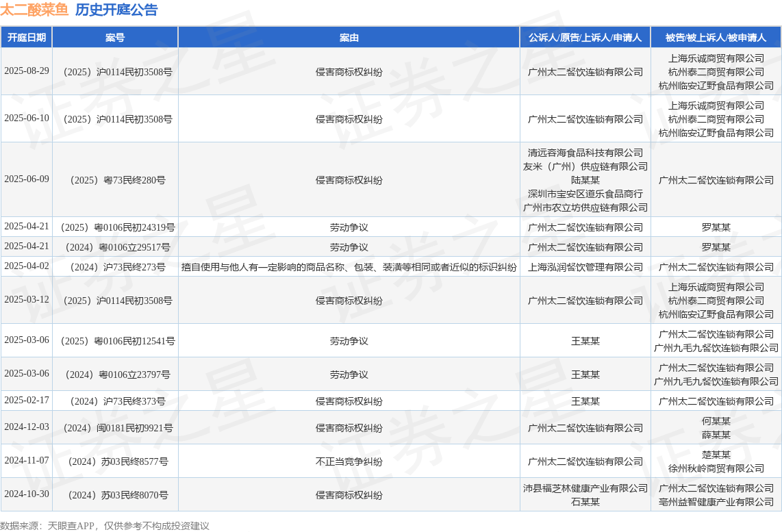Click 徐州秋岭商贸有限公司
Viewport: 782px width, 532px height.
[716, 469]
